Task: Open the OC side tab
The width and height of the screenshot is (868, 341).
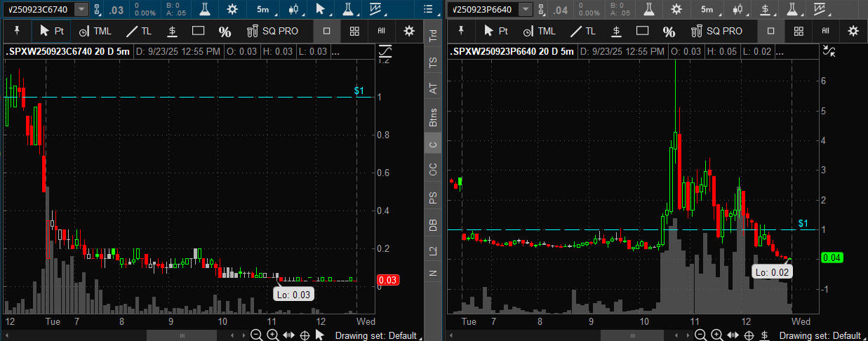Action: (433, 169)
